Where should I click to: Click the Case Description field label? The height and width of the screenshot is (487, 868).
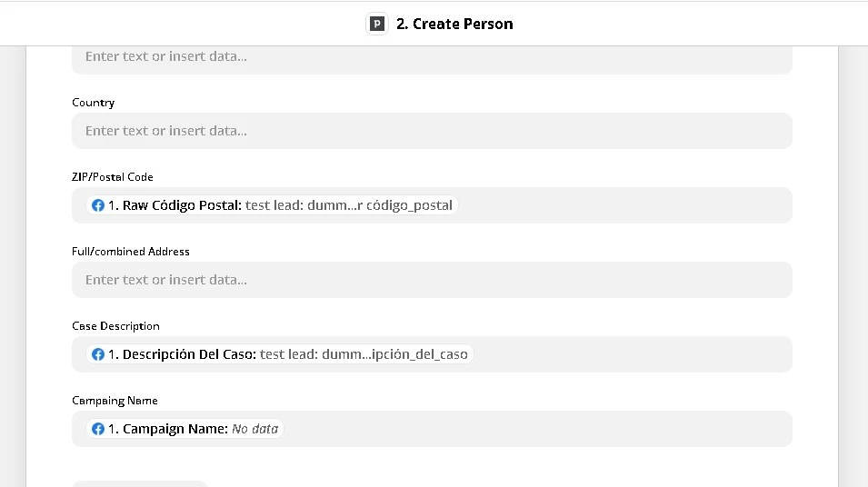pyautogui.click(x=115, y=326)
